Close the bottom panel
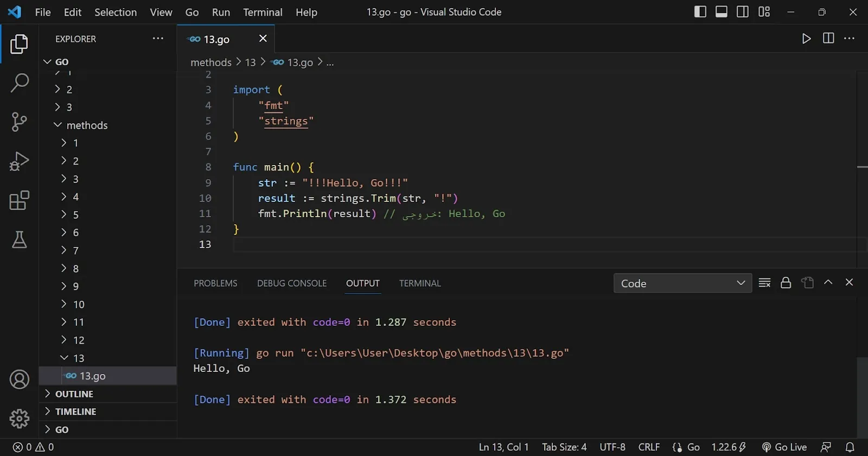 click(x=850, y=282)
